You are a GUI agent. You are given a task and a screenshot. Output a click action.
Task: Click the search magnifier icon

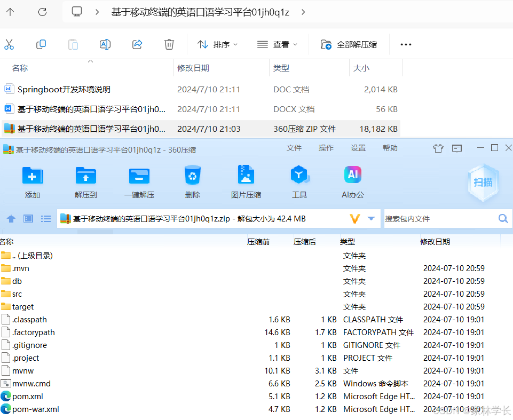click(x=503, y=218)
